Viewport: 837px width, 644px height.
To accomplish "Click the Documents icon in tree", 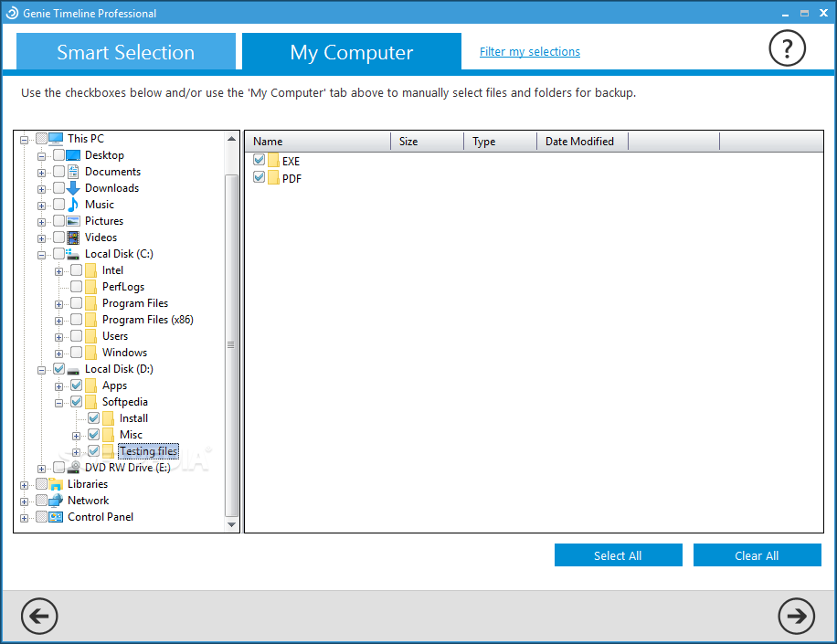I will pos(73,172).
